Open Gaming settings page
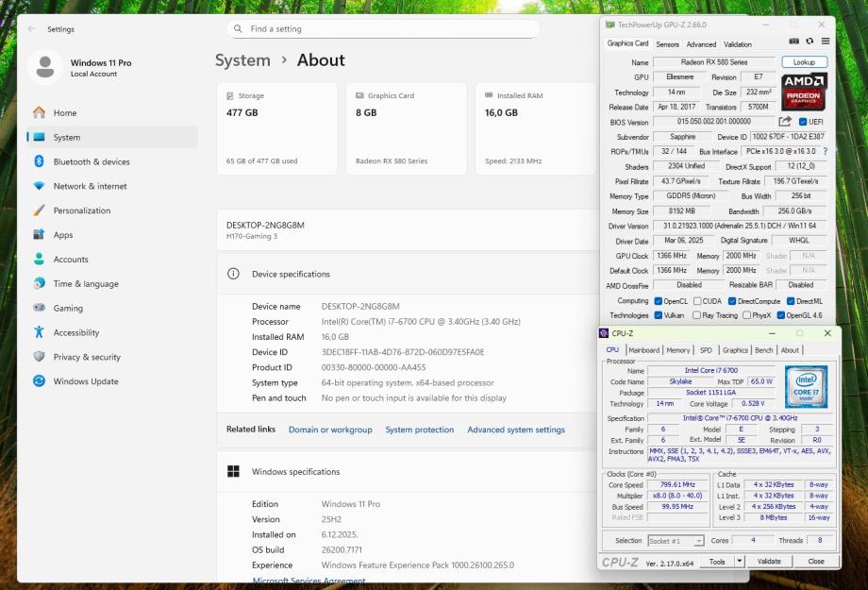 pos(68,308)
